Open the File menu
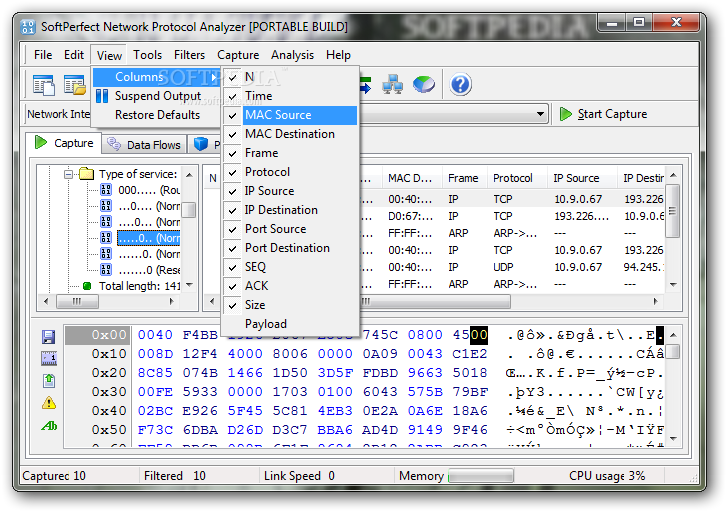The height and width of the screenshot is (512, 727). (43, 55)
